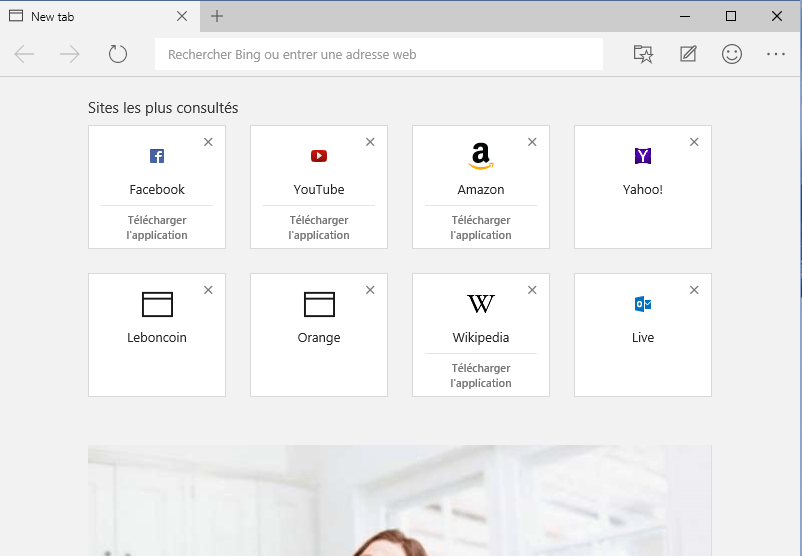Click the Orange window placeholder icon
The height and width of the screenshot is (556, 802).
[x=319, y=304]
